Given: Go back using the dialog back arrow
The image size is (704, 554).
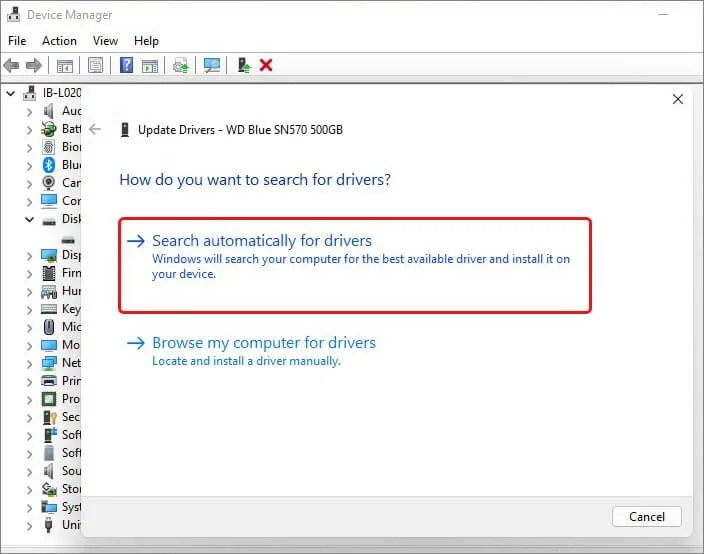Looking at the screenshot, I should (x=95, y=130).
